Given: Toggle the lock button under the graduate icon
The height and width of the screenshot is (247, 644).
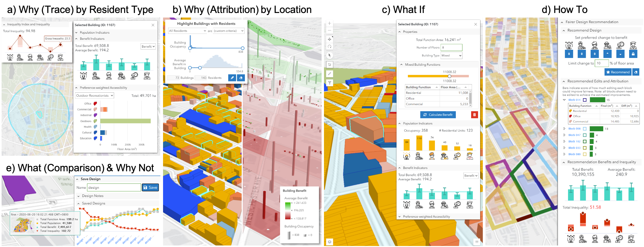Looking at the screenshot, I should [x=633, y=54].
